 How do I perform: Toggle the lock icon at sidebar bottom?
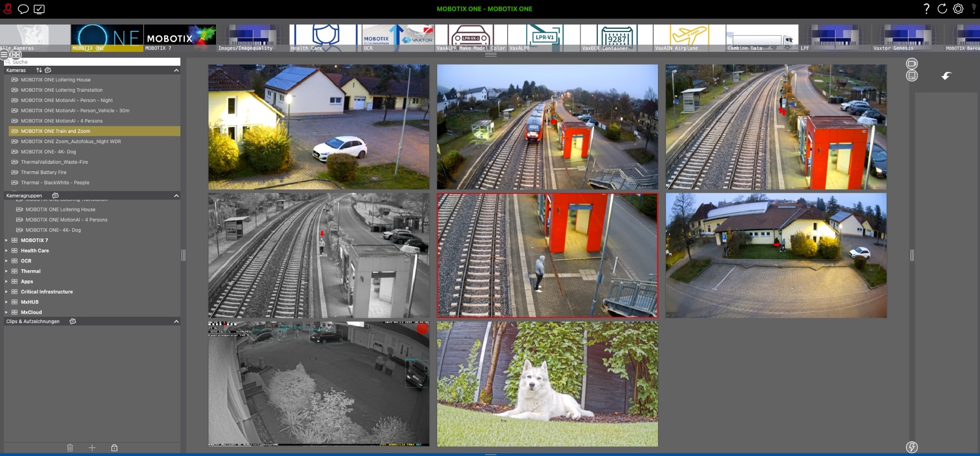coord(114,448)
